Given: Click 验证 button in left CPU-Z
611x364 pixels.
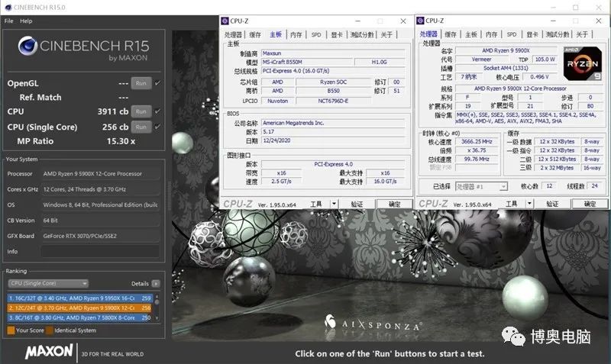Looking at the screenshot, I should 357,204.
